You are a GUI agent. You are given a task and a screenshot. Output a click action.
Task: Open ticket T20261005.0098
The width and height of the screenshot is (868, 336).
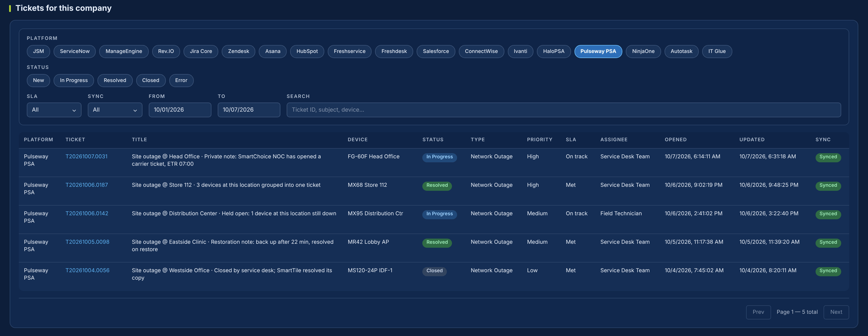88,242
